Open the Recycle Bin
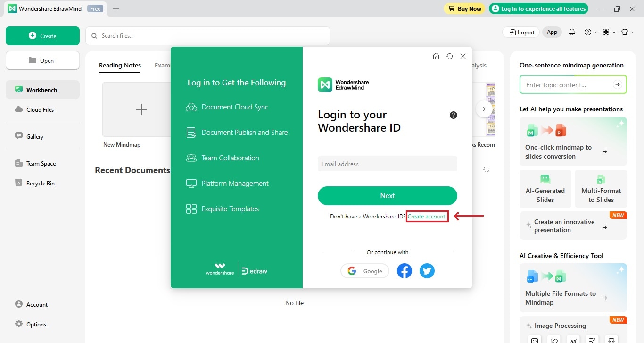Image resolution: width=644 pixels, height=343 pixels. pyautogui.click(x=42, y=183)
